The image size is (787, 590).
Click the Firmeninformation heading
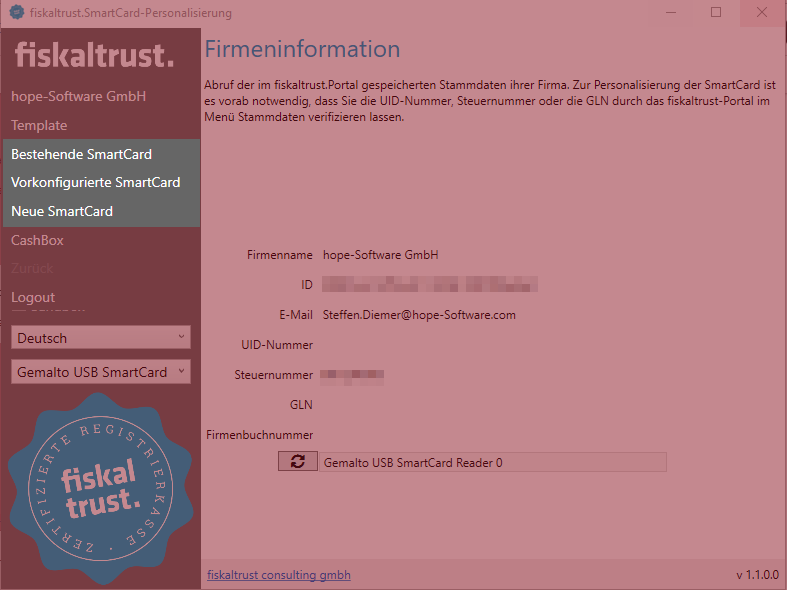302,49
